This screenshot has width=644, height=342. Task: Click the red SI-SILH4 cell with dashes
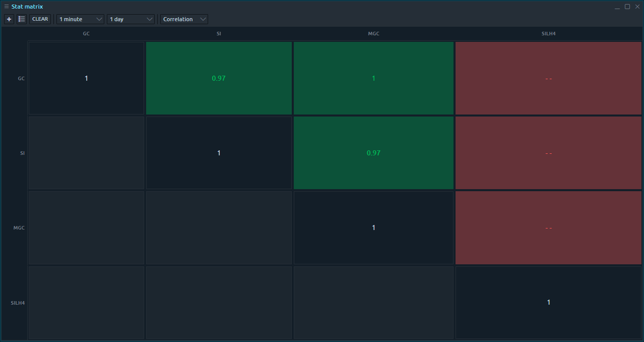(548, 152)
